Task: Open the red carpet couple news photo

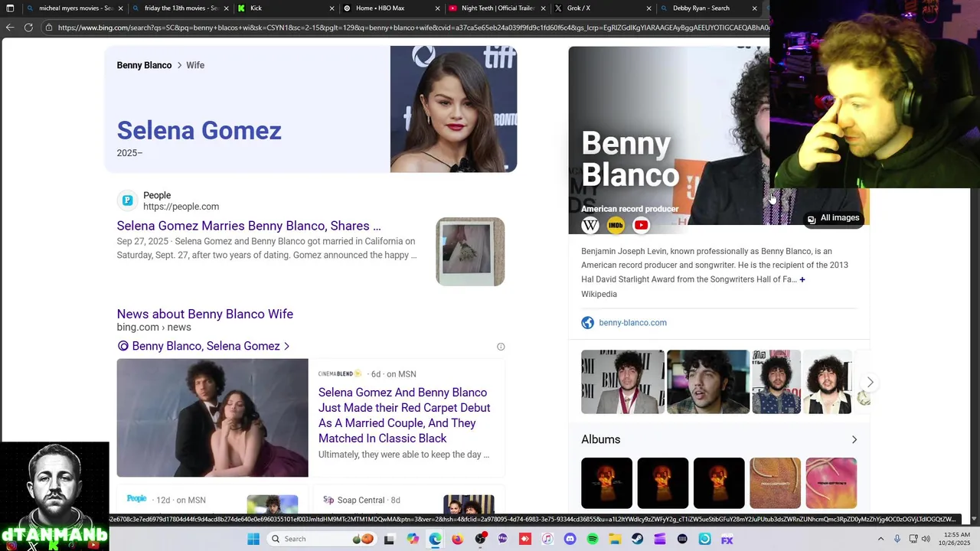Action: tap(212, 418)
